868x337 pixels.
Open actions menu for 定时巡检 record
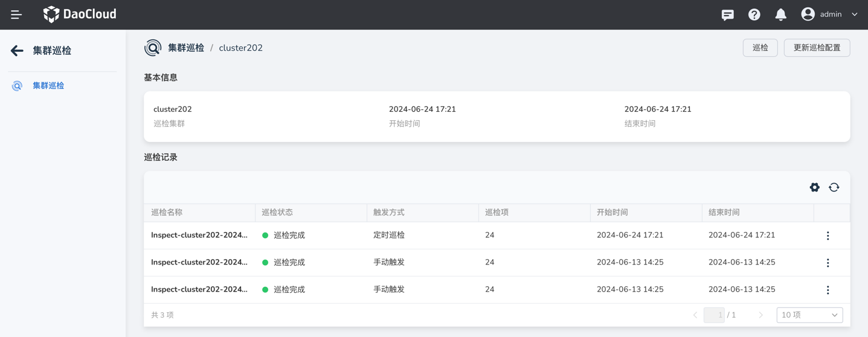point(828,236)
